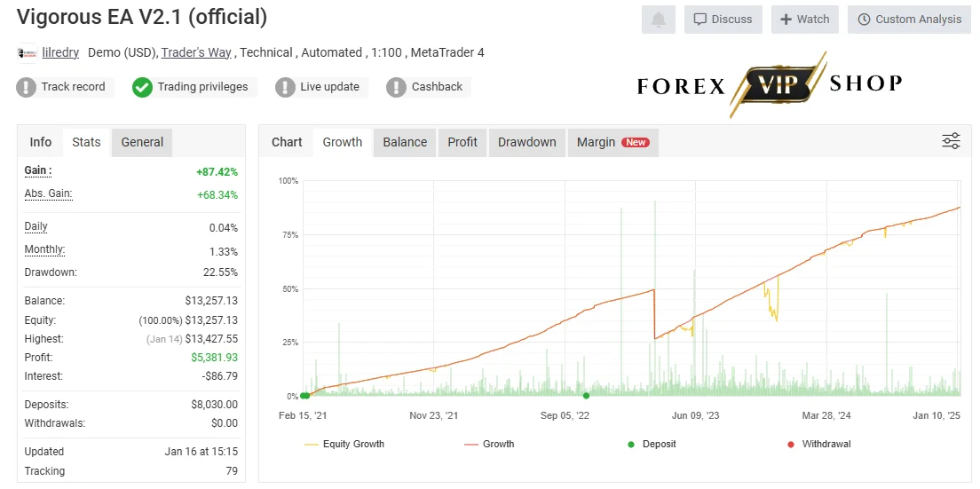Open the chart settings sliders icon

point(951,141)
